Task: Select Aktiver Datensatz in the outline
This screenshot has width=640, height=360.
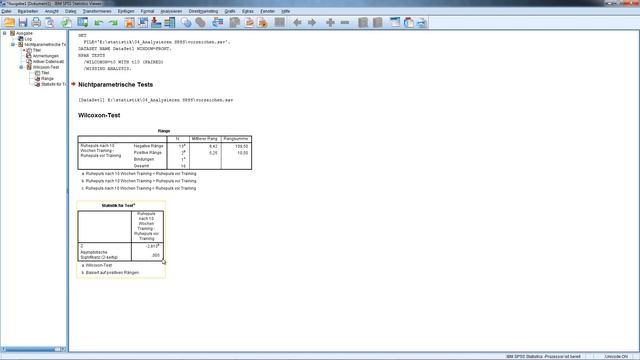Action: point(49,62)
